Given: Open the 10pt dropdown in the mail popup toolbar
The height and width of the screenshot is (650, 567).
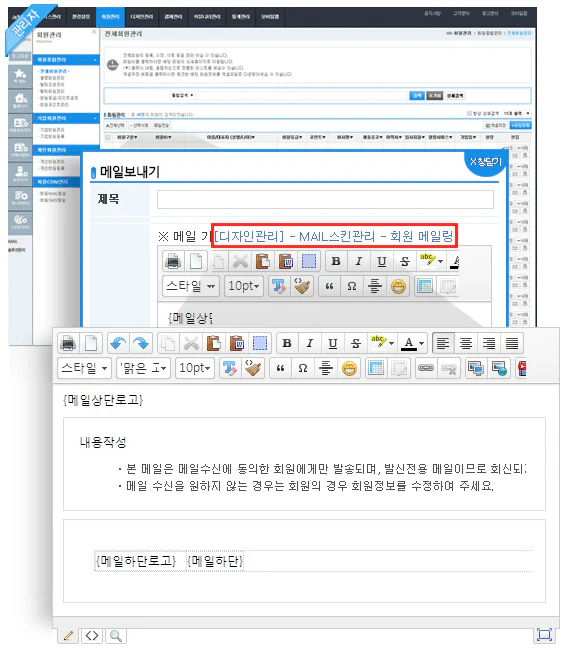Looking at the screenshot, I should tap(244, 286).
